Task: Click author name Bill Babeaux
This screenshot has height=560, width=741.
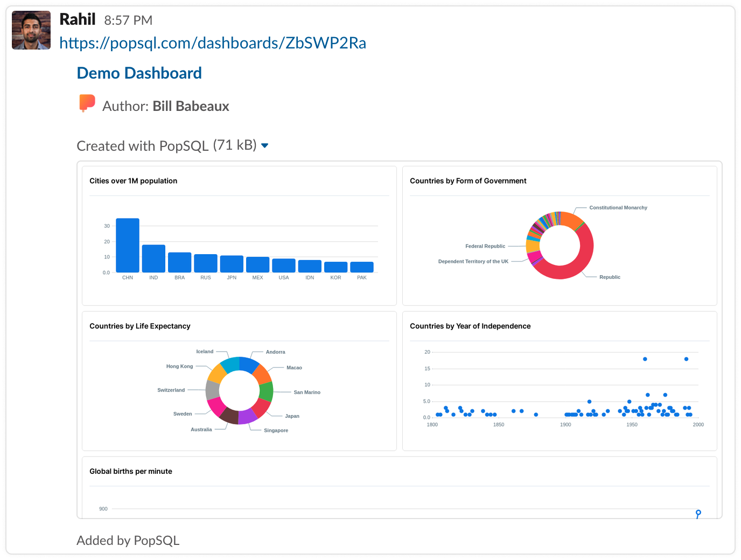Action: (191, 106)
